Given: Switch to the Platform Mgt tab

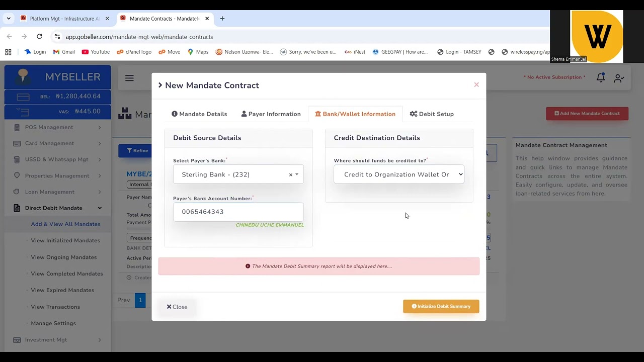Looking at the screenshot, I should 64,19.
